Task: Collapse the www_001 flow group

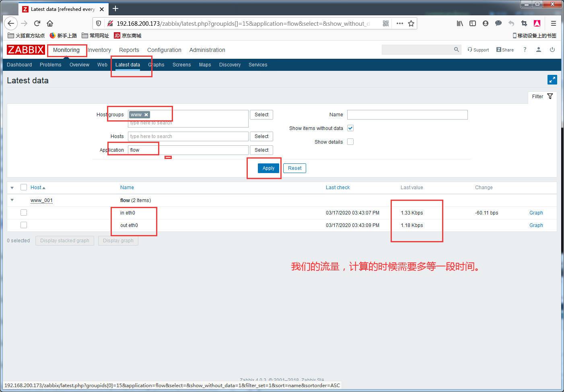Action: (x=12, y=200)
